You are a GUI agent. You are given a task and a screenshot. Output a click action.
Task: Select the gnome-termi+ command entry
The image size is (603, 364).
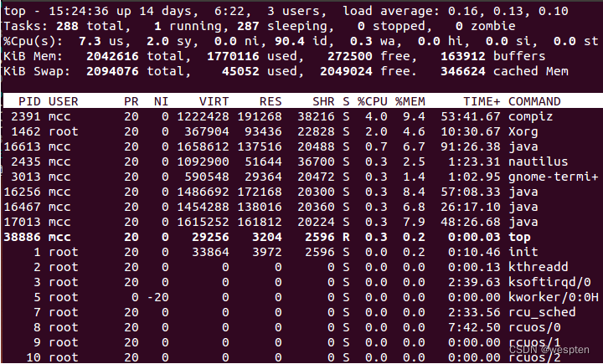(554, 177)
